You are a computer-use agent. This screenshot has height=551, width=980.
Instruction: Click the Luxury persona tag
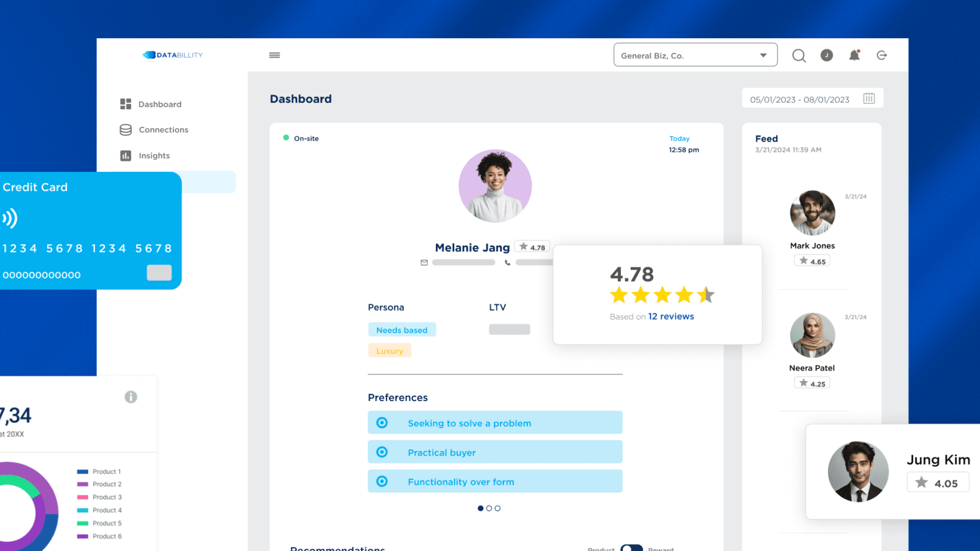389,350
